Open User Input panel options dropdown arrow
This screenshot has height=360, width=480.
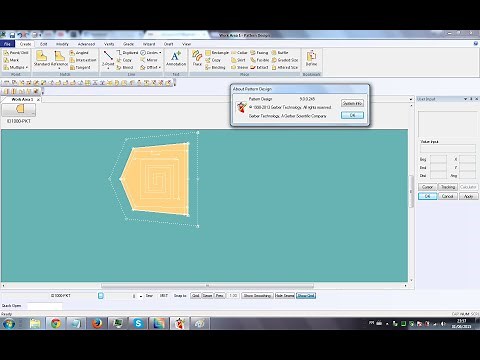[465, 99]
